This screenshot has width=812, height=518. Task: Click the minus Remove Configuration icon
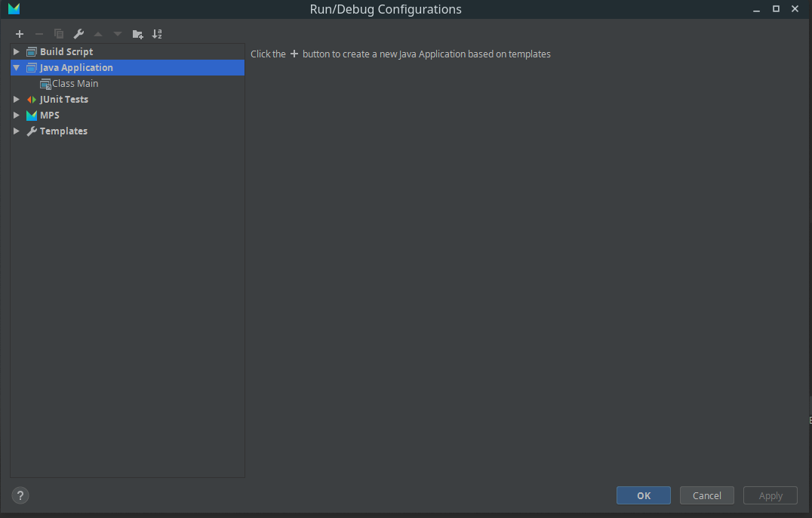coord(39,34)
